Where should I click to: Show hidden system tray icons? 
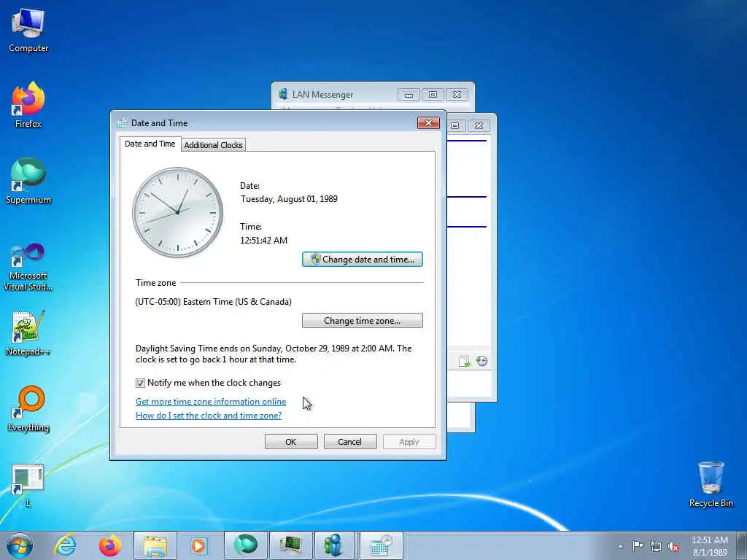pyautogui.click(x=620, y=546)
